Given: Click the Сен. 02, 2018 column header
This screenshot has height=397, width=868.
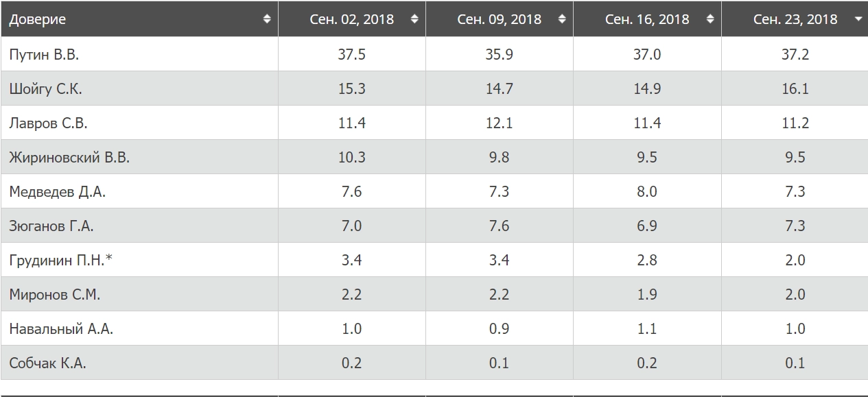Looking at the screenshot, I should point(352,19).
